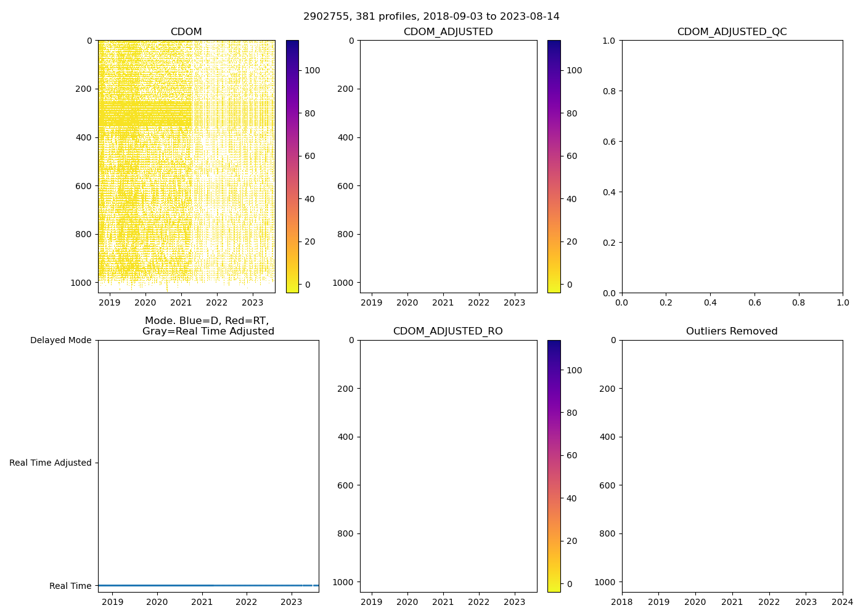
Task: Click the Real Time y-axis label
Action: [x=70, y=586]
